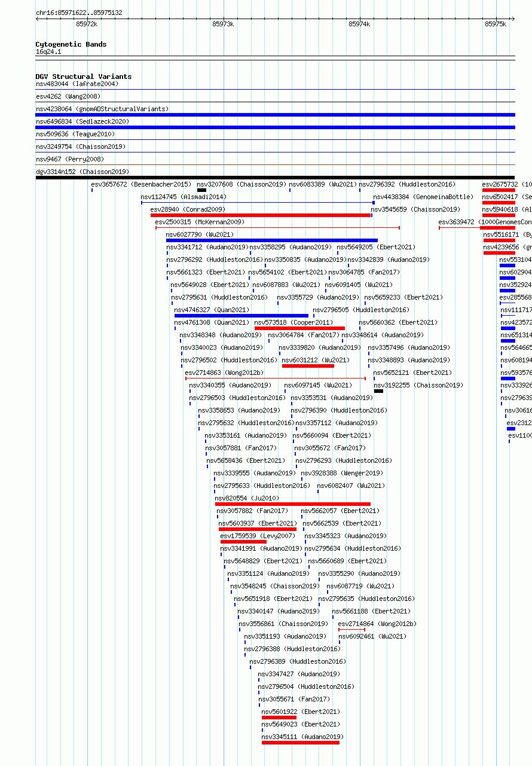This screenshot has width=532, height=766.
Task: Click label nsv5660362 (Ebert2021)
Action: point(399,322)
